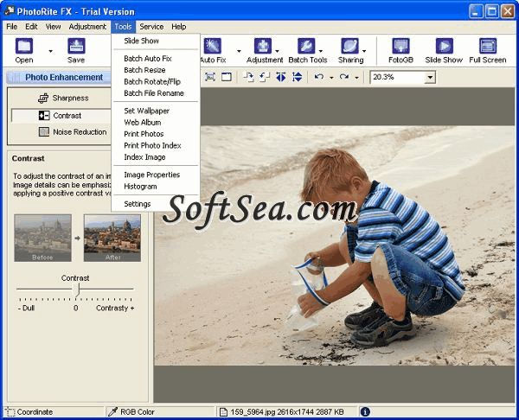
Task: Switch to Full Screen view icon
Action: [x=488, y=46]
